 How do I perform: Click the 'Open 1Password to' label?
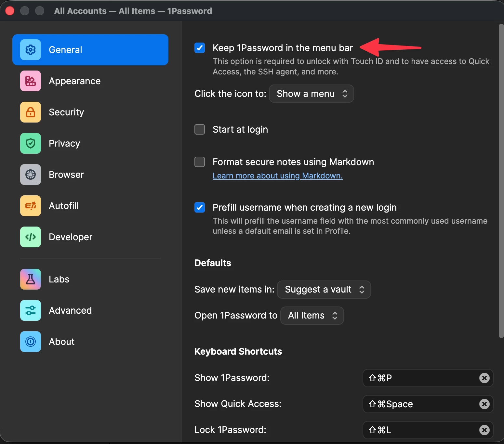tap(236, 315)
